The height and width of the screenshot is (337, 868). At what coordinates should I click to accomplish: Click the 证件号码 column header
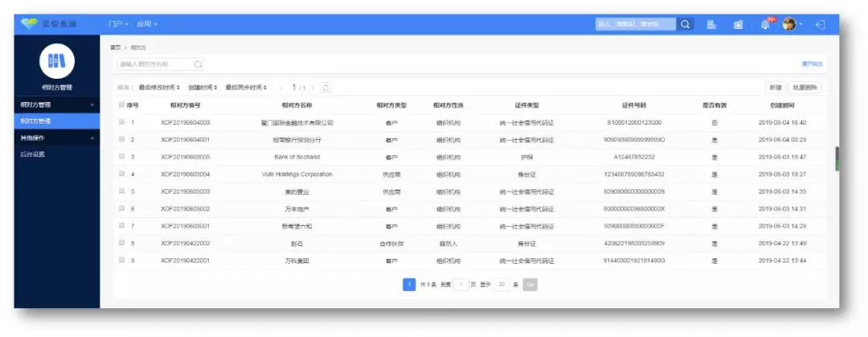point(634,105)
